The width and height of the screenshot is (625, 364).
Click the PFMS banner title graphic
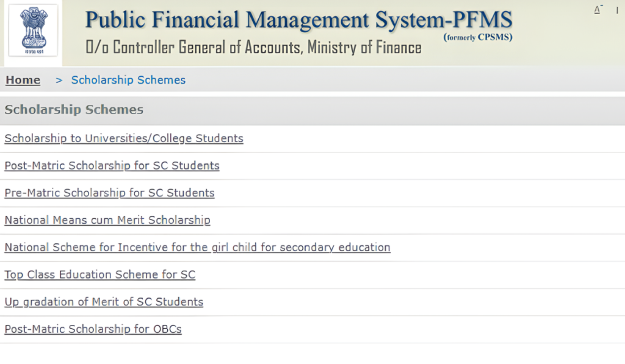click(x=298, y=20)
